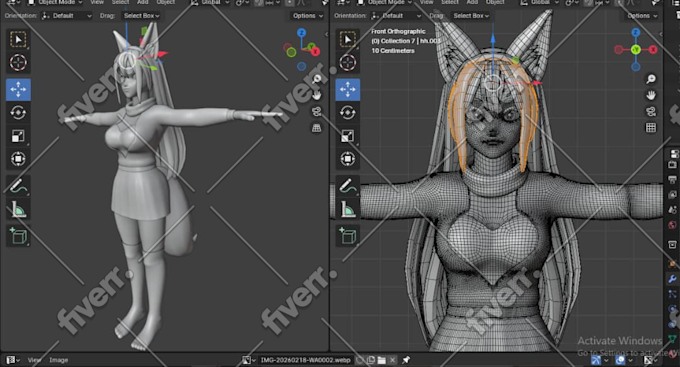Click the Add Cube tool in left viewport

click(18, 236)
